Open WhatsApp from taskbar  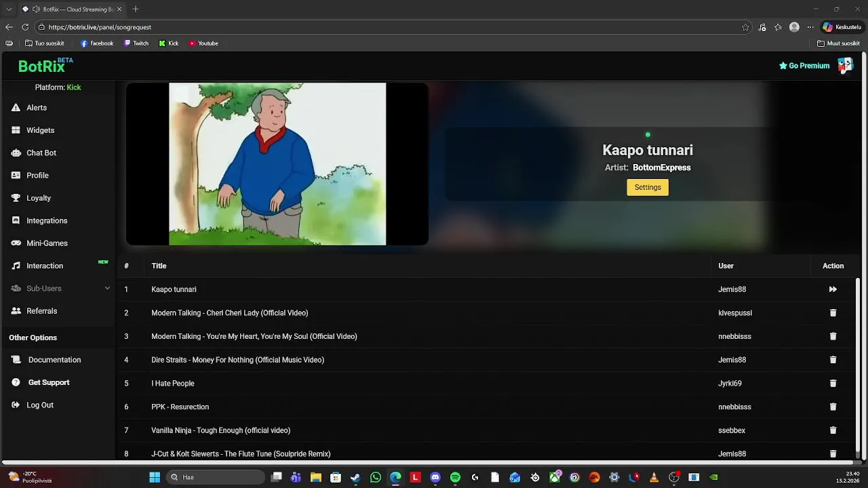(x=376, y=477)
